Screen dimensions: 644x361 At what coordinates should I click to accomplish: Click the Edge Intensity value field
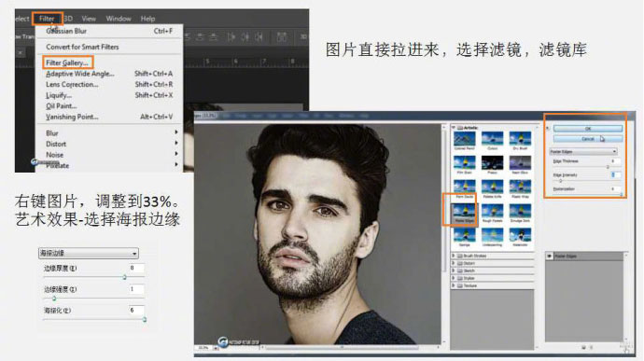615,175
